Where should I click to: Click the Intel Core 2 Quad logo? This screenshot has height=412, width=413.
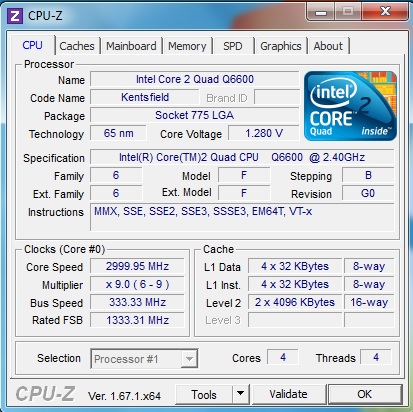coord(350,106)
